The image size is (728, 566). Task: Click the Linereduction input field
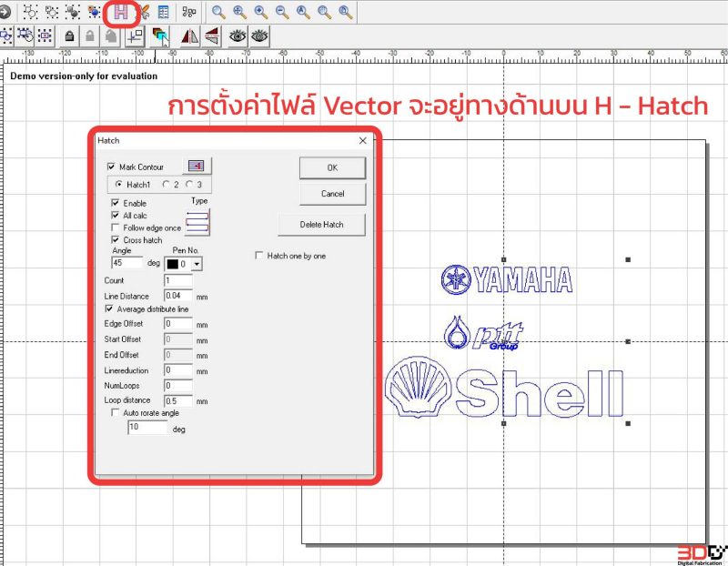[x=178, y=370]
